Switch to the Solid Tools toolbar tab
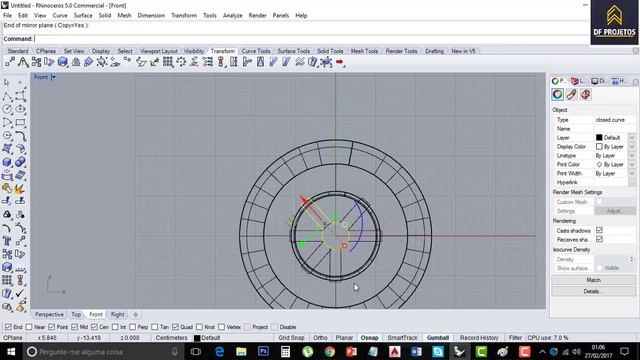This screenshot has height=360, width=640. (330, 51)
